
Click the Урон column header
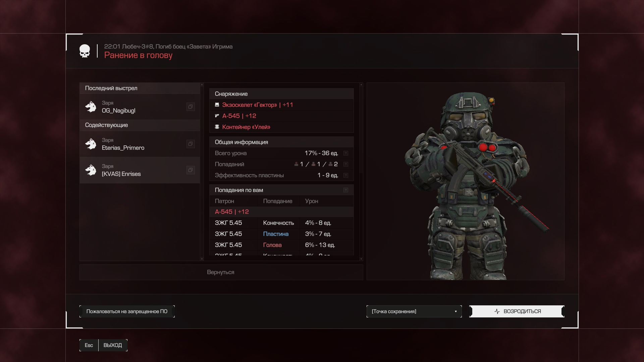[312, 201]
